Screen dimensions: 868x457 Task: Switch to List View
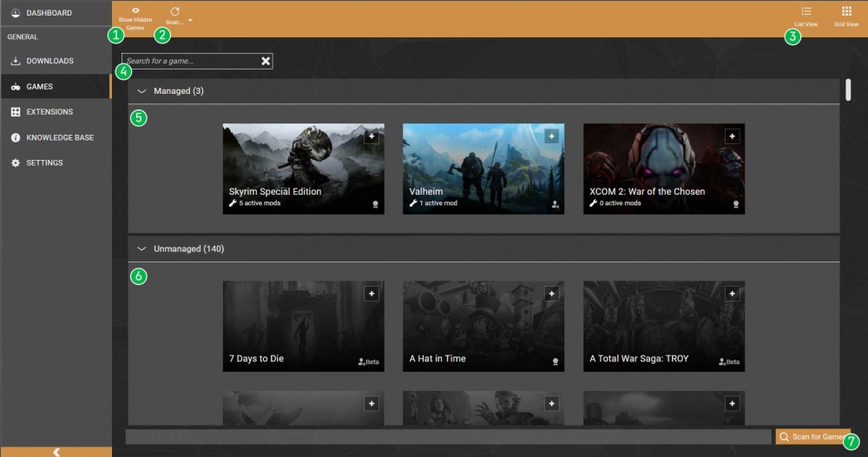[806, 17]
